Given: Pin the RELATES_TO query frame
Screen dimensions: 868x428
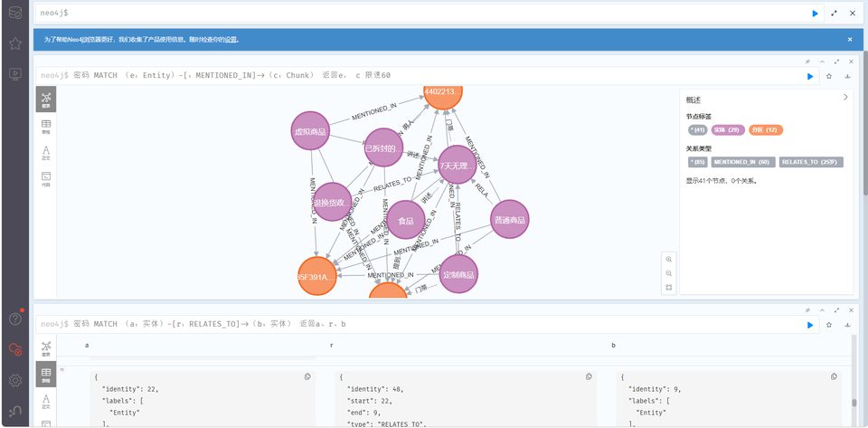Looking at the screenshot, I should coord(807,310).
